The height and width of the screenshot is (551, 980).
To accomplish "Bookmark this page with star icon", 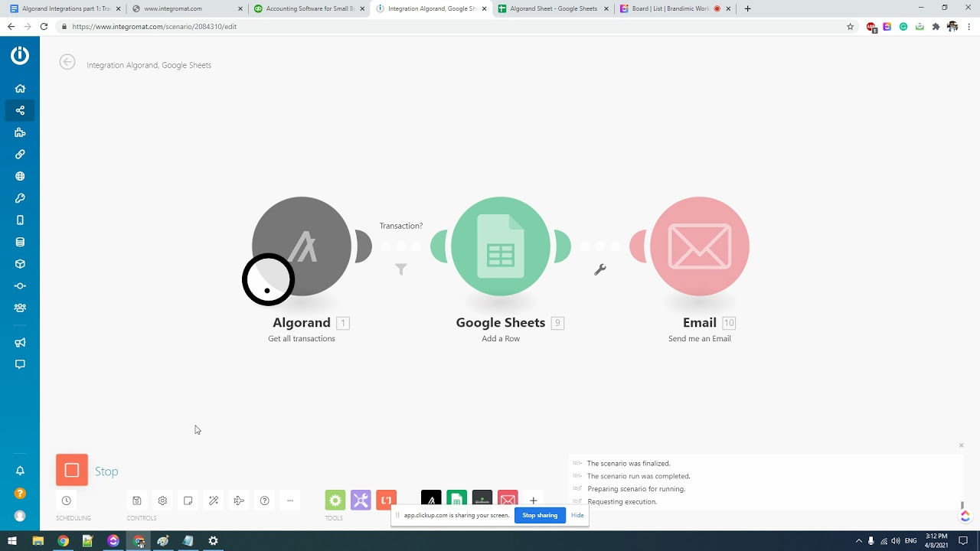I will [x=850, y=26].
